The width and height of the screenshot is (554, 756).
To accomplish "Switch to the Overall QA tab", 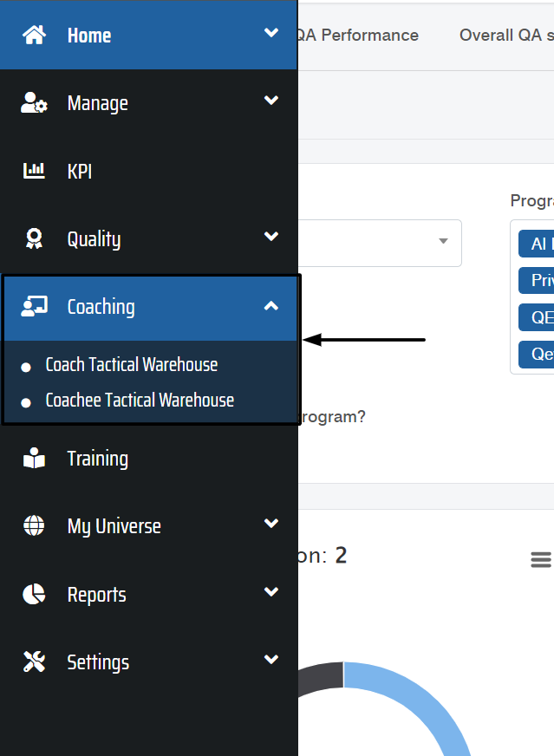I will click(506, 36).
